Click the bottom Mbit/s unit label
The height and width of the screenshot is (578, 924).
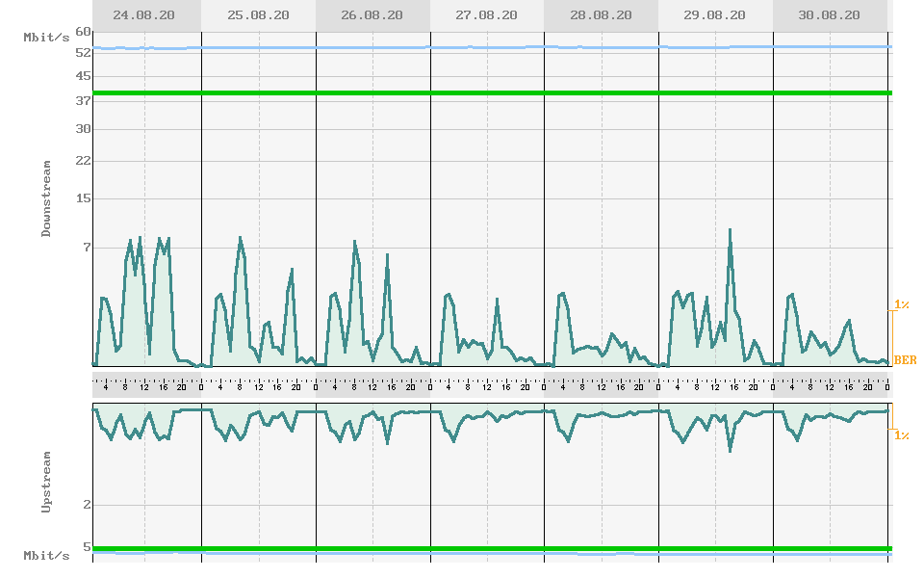(x=47, y=556)
